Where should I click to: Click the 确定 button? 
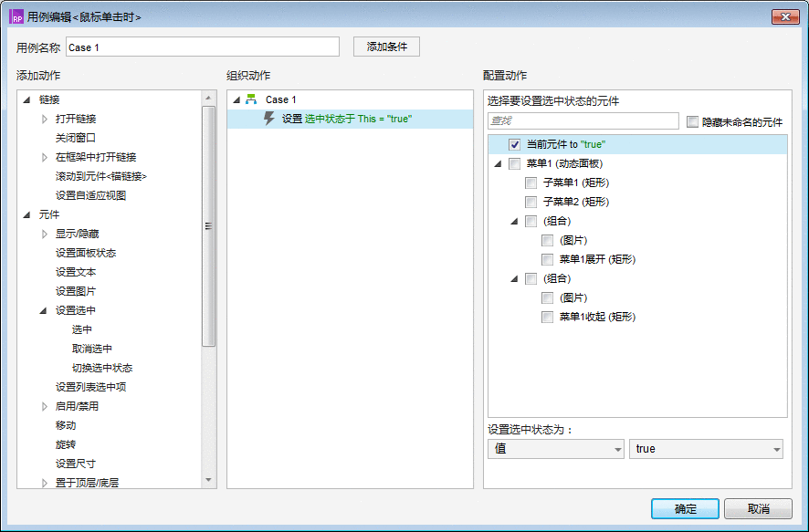coord(685,509)
